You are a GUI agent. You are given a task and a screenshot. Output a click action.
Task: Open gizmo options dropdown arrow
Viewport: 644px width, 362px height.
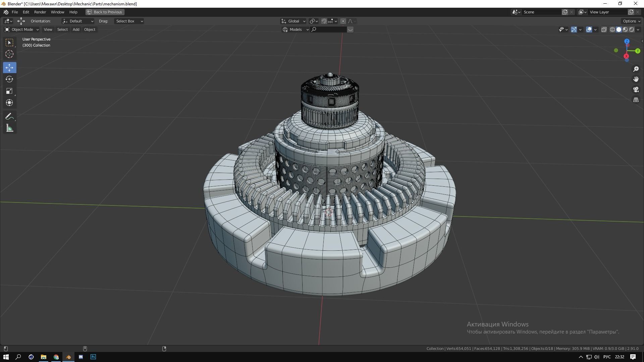click(580, 29)
